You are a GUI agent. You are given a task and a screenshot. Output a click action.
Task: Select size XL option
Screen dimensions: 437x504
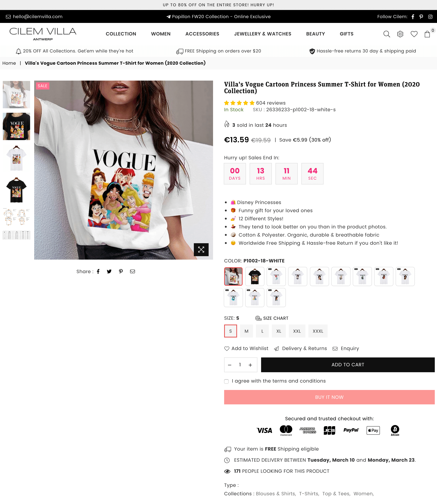pyautogui.click(x=279, y=331)
